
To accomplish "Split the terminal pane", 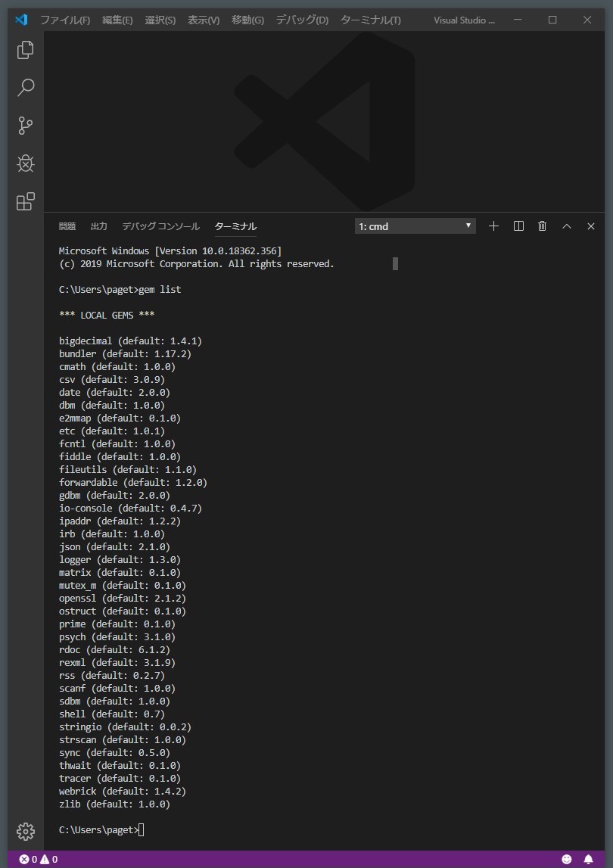I will click(518, 226).
